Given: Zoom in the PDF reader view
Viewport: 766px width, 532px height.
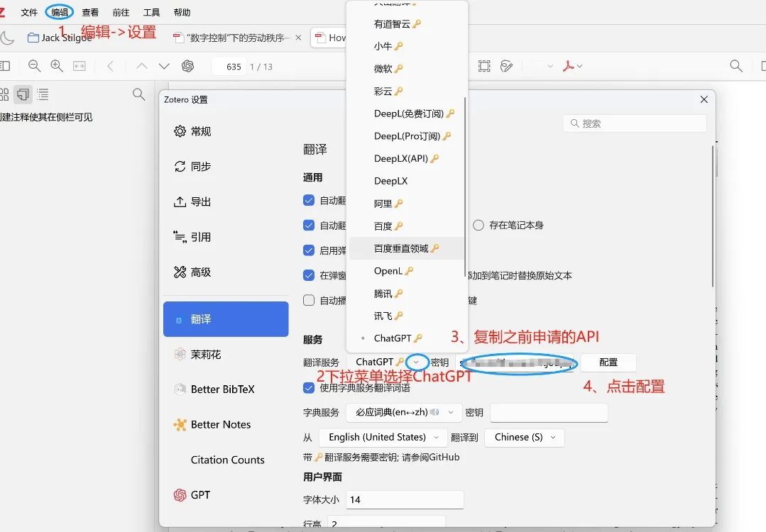Looking at the screenshot, I should [57, 66].
